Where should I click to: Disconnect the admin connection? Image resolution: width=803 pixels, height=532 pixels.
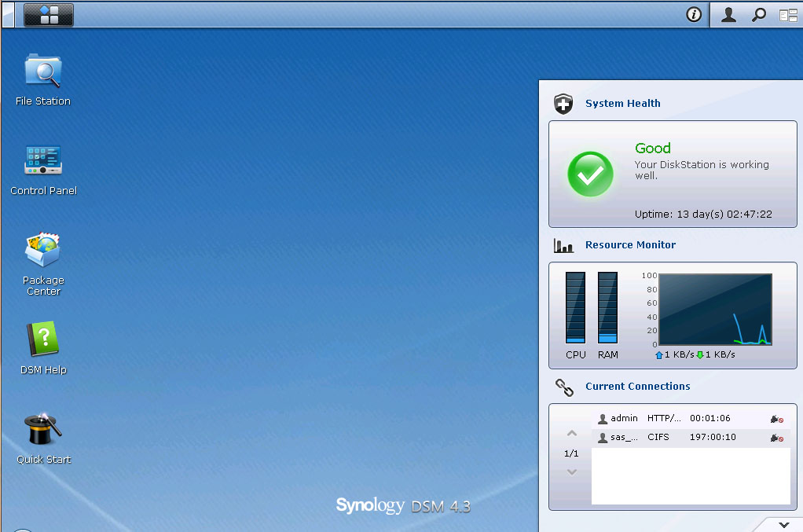[776, 420]
